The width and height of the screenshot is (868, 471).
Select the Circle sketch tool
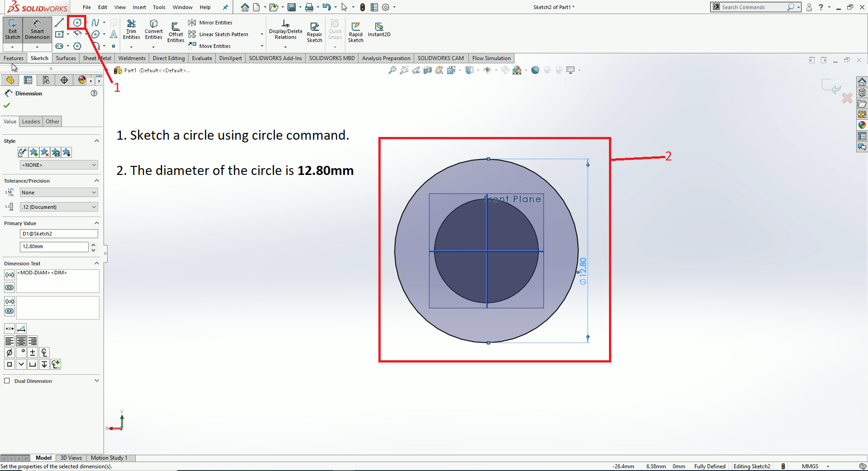77,23
